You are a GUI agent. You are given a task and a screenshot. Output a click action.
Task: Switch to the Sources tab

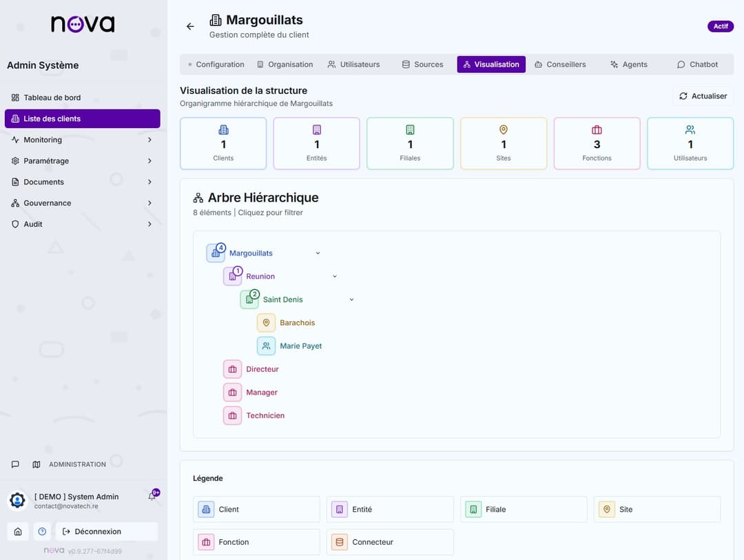422,65
